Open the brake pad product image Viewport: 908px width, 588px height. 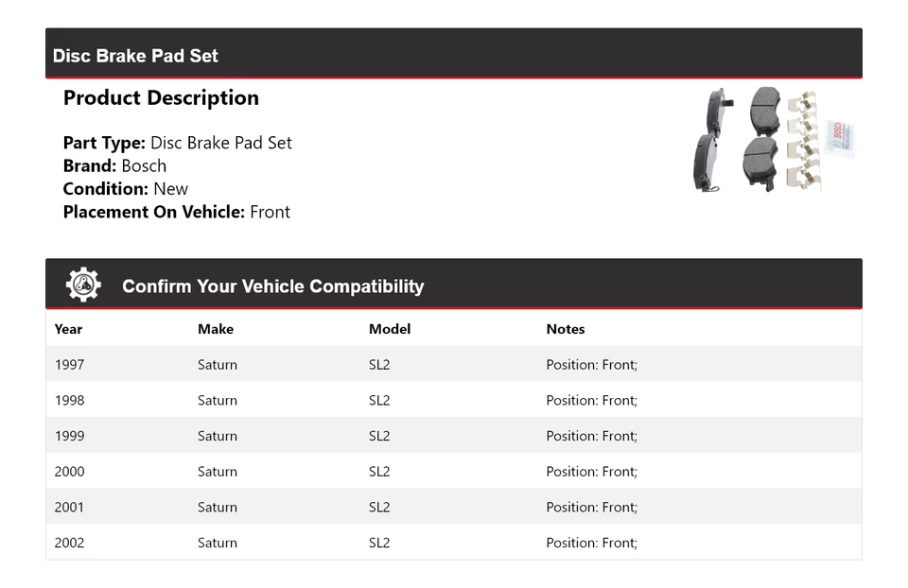774,140
